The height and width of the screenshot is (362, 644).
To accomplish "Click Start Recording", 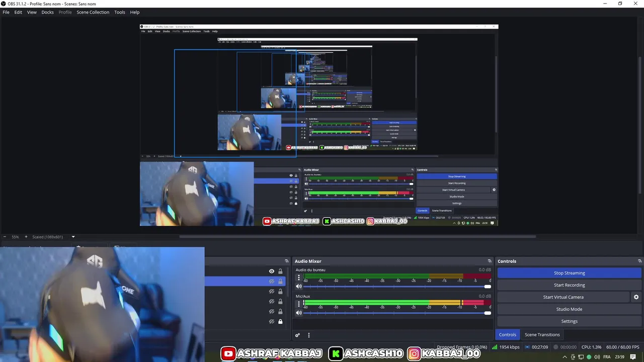I will pos(569,285).
